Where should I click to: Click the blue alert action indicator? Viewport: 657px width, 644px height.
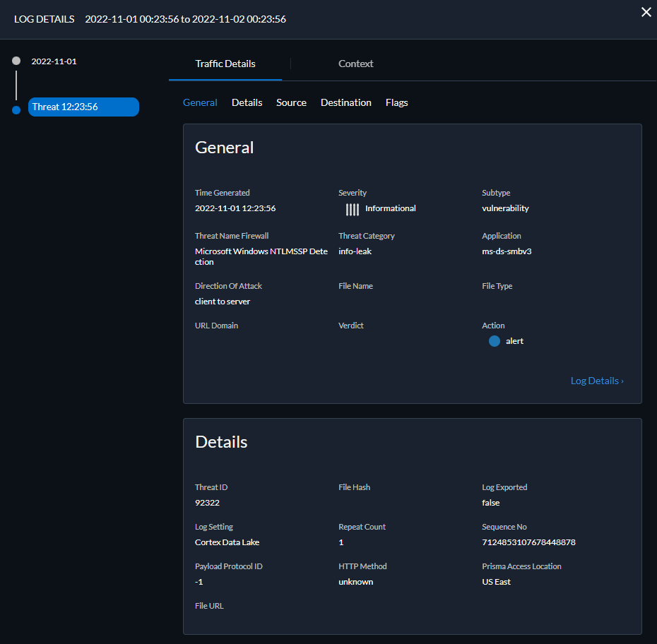click(x=494, y=341)
